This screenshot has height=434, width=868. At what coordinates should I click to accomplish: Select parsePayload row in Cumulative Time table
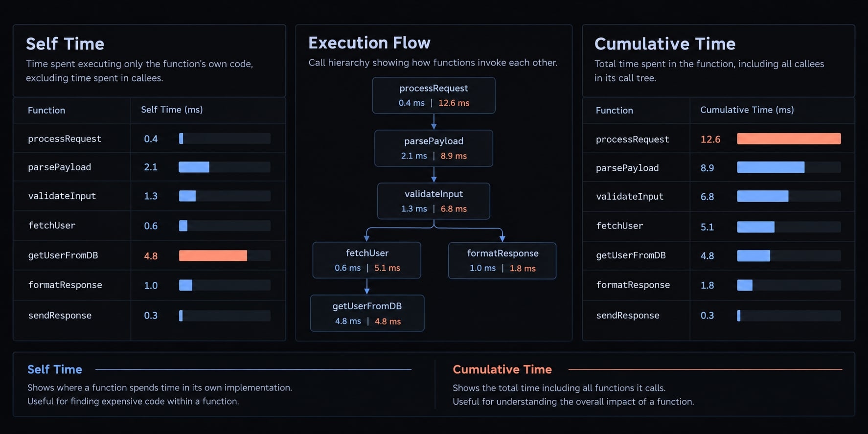tap(718, 168)
